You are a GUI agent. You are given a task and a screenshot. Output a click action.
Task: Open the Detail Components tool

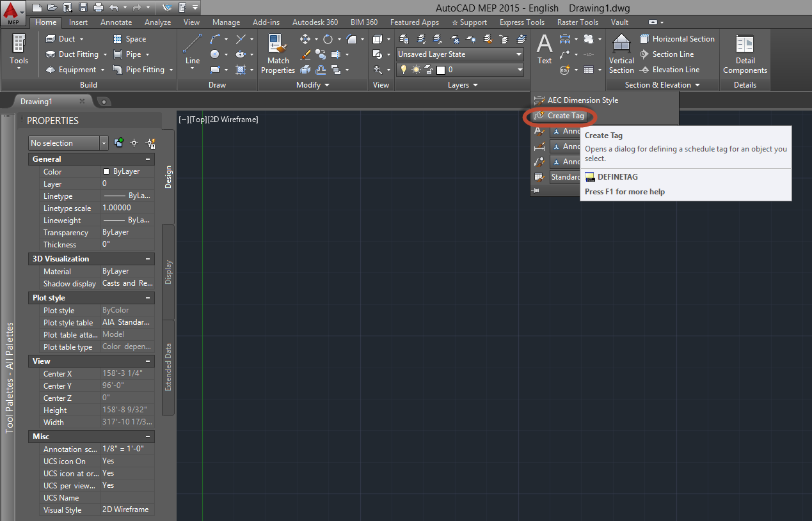point(744,53)
